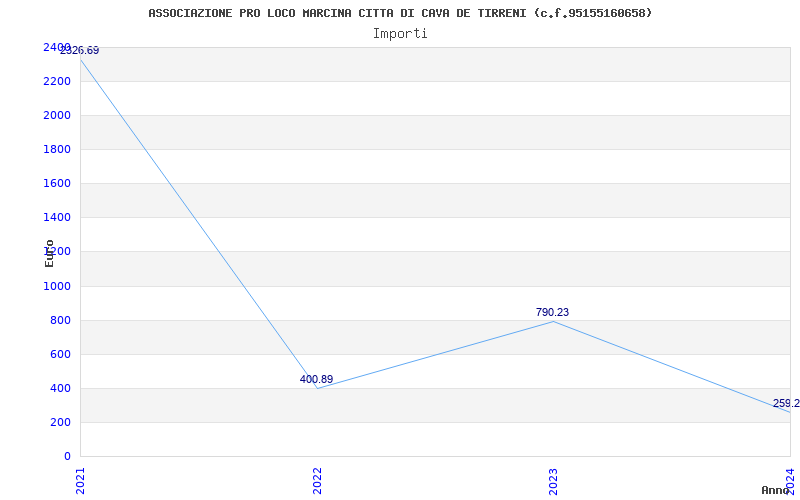Click the 0 y-axis tick label
The image size is (800, 500).
(67, 457)
